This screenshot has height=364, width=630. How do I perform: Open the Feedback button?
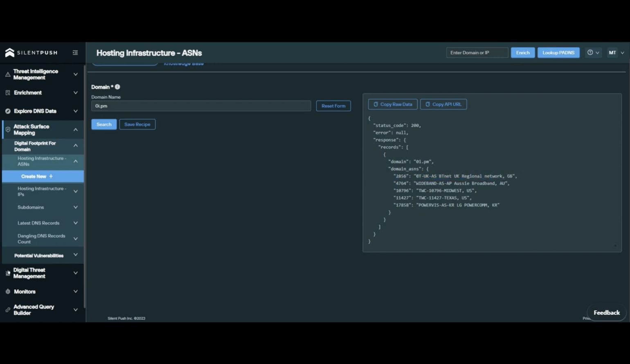[x=607, y=312]
